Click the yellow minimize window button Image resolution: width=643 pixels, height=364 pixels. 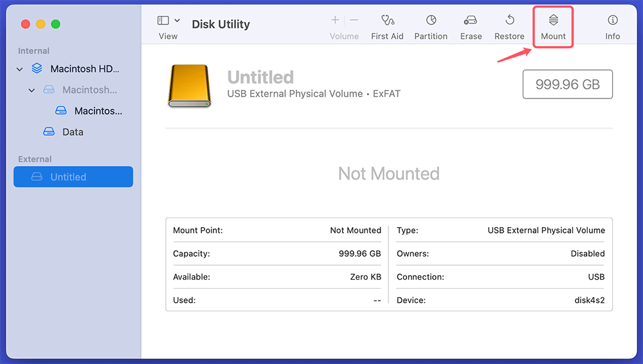pyautogui.click(x=41, y=24)
